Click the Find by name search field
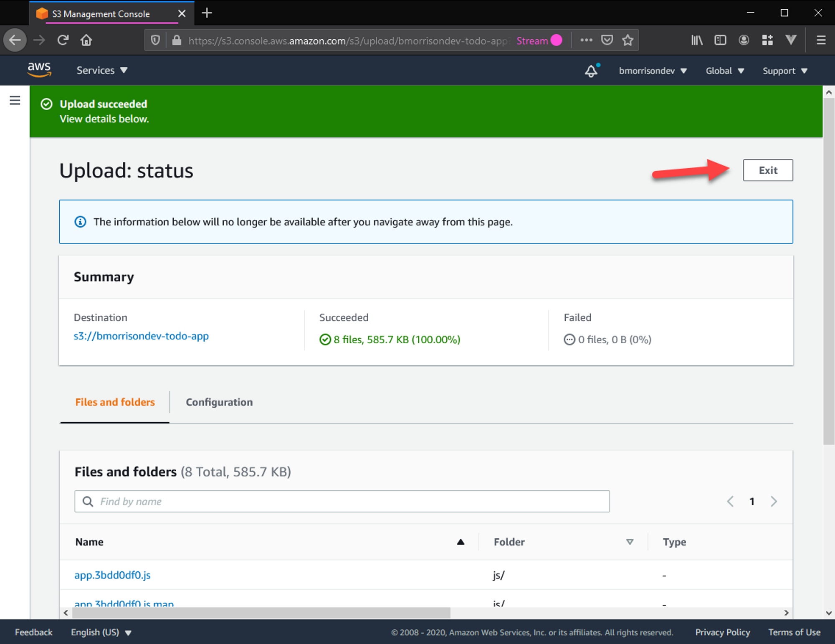 [x=342, y=501]
